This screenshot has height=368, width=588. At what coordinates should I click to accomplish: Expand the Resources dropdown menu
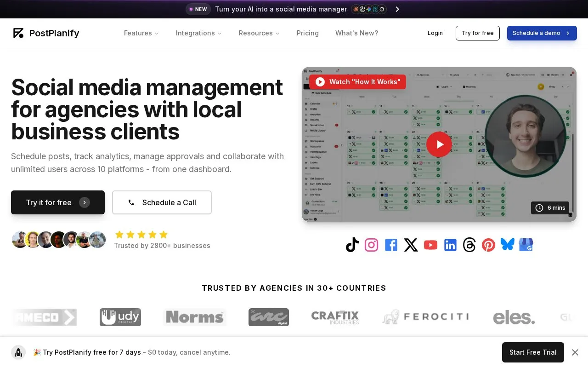coord(259,33)
